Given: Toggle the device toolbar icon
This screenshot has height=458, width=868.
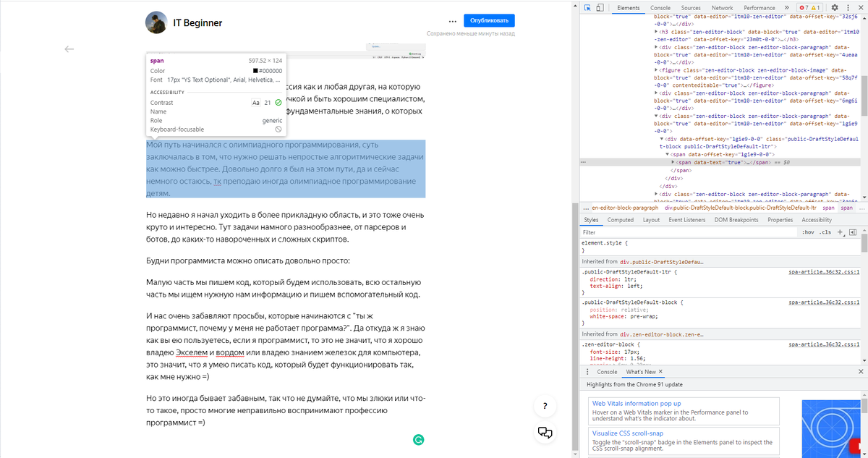Looking at the screenshot, I should (x=600, y=8).
